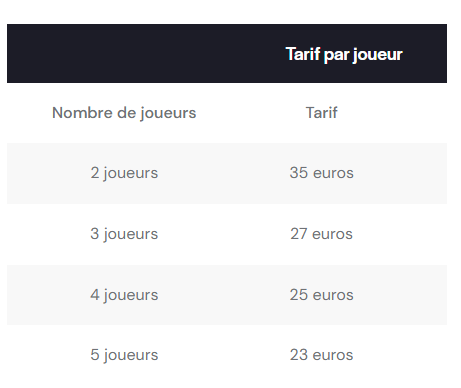Click the word "joueur" in the dark header
Viewport: 461px width, 388px height.
(x=377, y=55)
